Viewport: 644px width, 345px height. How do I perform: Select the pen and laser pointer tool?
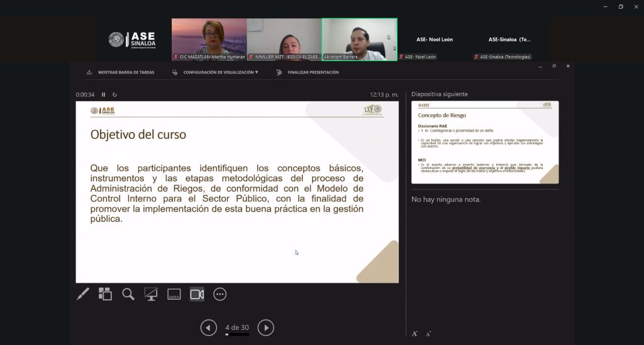(x=83, y=294)
